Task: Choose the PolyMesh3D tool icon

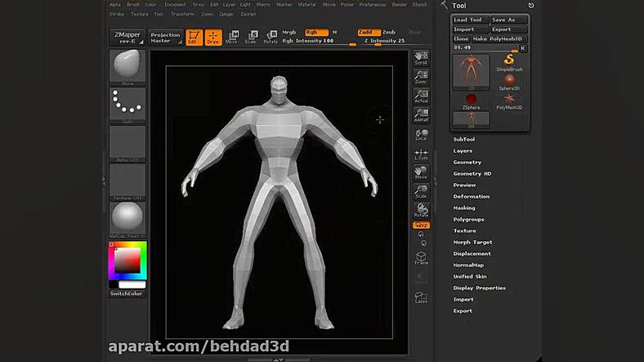Action: [508, 101]
